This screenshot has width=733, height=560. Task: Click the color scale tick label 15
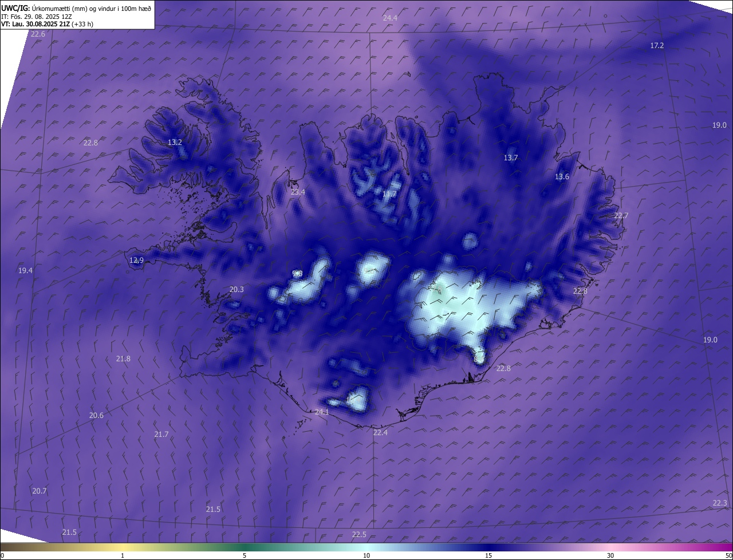[488, 555]
